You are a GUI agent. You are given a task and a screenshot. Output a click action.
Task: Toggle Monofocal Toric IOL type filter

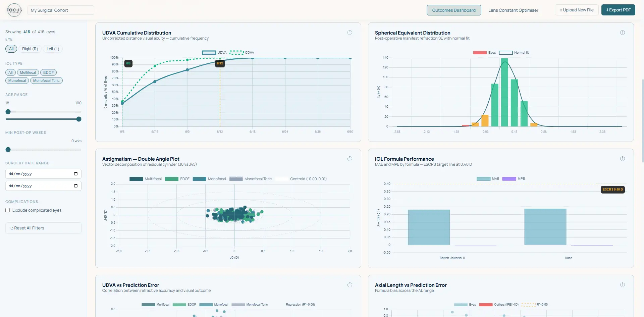click(46, 81)
